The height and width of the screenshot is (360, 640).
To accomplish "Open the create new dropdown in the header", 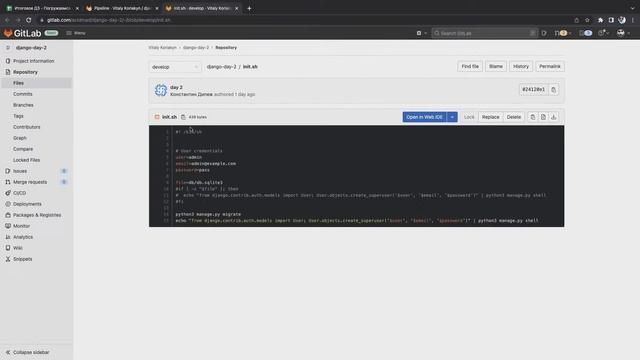I will coord(421,33).
